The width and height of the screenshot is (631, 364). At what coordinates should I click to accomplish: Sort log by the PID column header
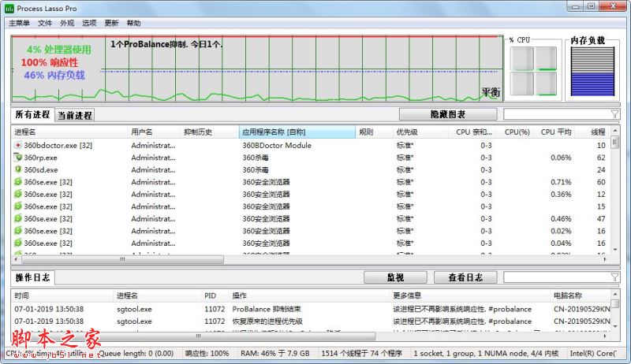[x=215, y=295]
